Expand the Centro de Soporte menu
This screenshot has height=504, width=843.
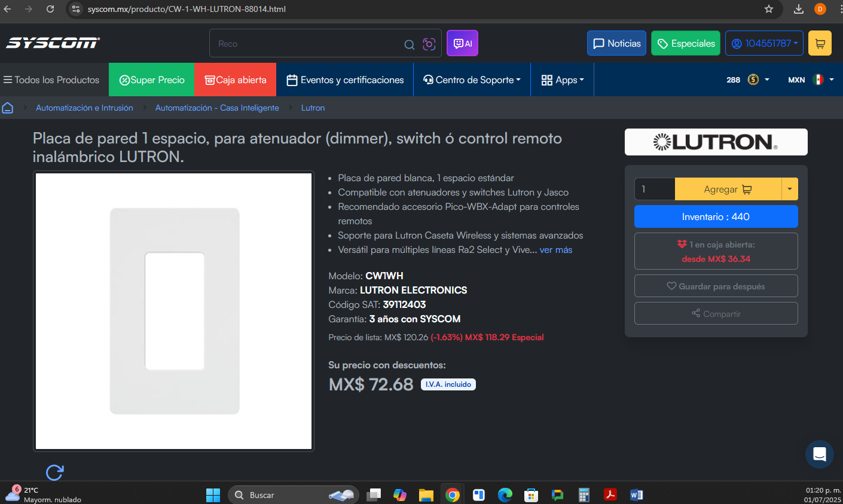472,80
